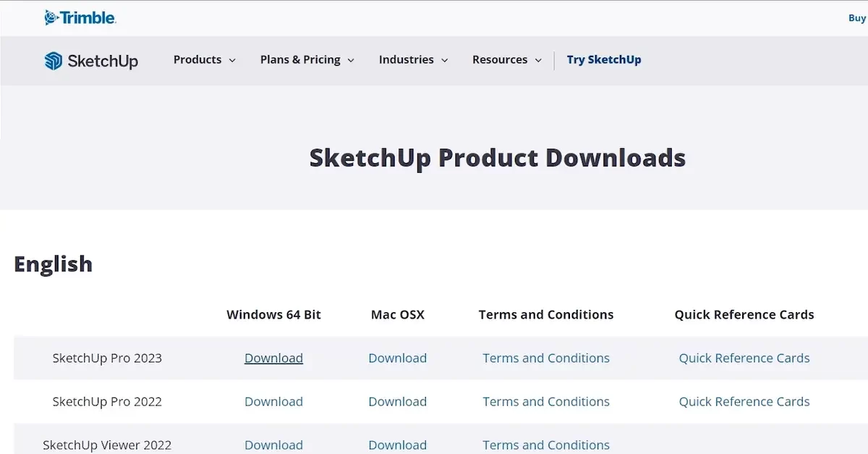
Task: Open Terms and Conditions for SketchUp Pro 2023
Action: (546, 358)
